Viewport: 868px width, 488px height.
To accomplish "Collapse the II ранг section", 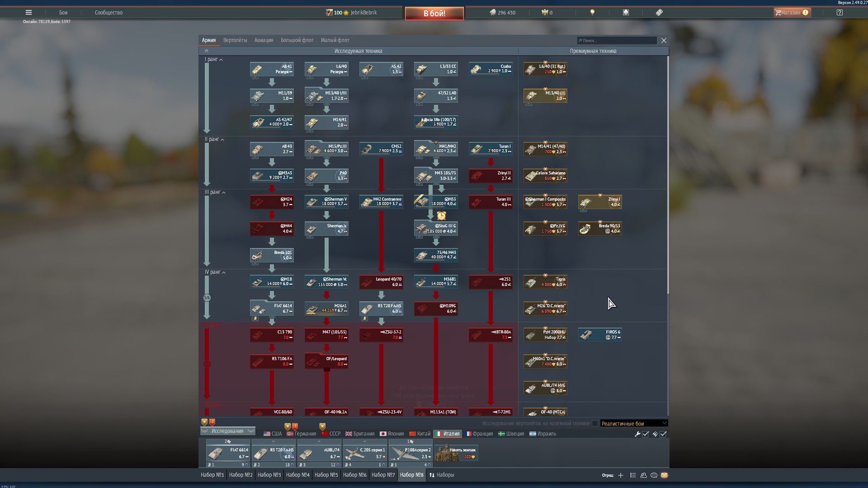I will [x=222, y=140].
